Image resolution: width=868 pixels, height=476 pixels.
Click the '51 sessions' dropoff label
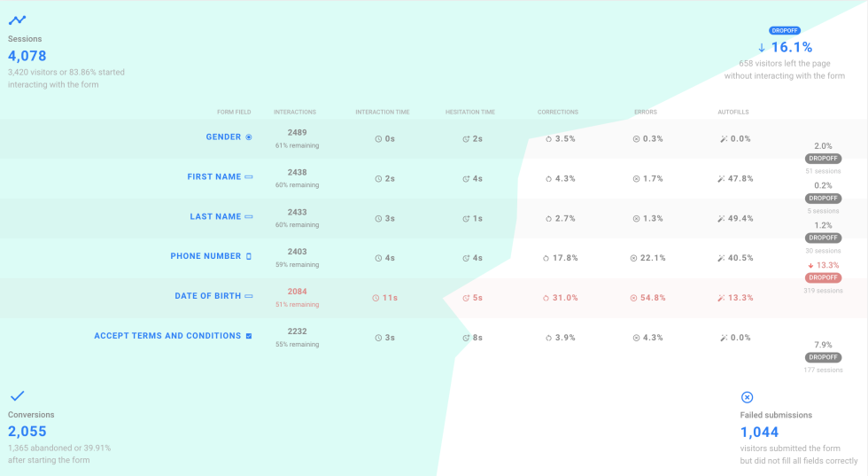823,171
